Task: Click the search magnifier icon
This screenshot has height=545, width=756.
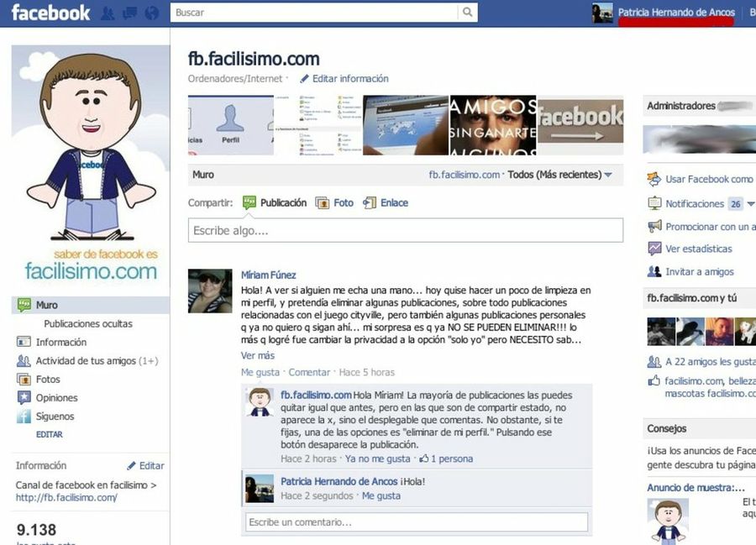Action: click(467, 12)
